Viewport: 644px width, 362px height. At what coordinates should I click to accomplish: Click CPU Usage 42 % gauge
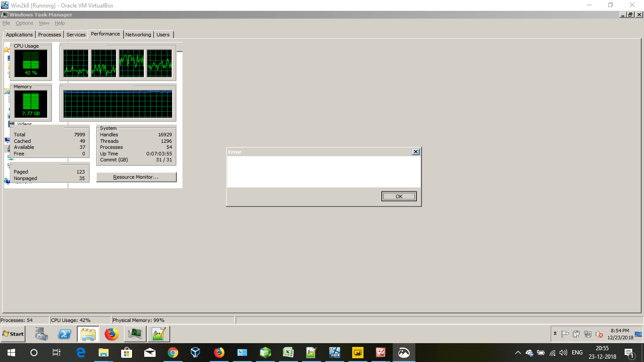[31, 63]
